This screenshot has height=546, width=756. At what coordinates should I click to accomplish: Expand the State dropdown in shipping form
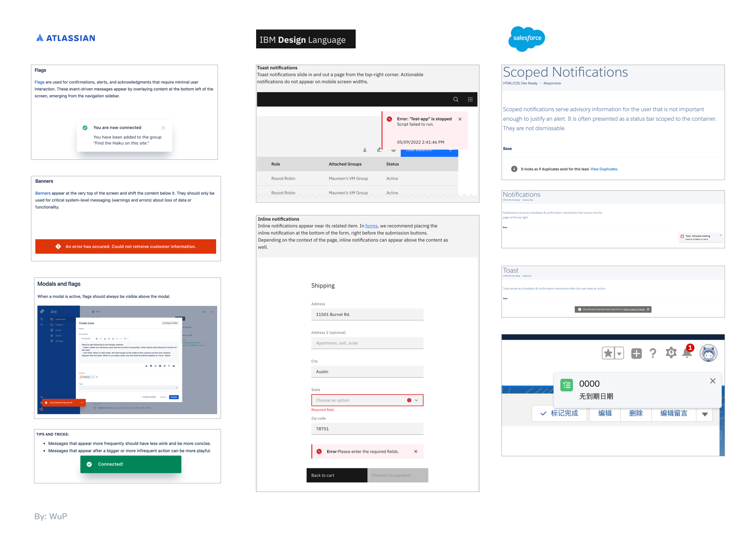[x=416, y=400]
